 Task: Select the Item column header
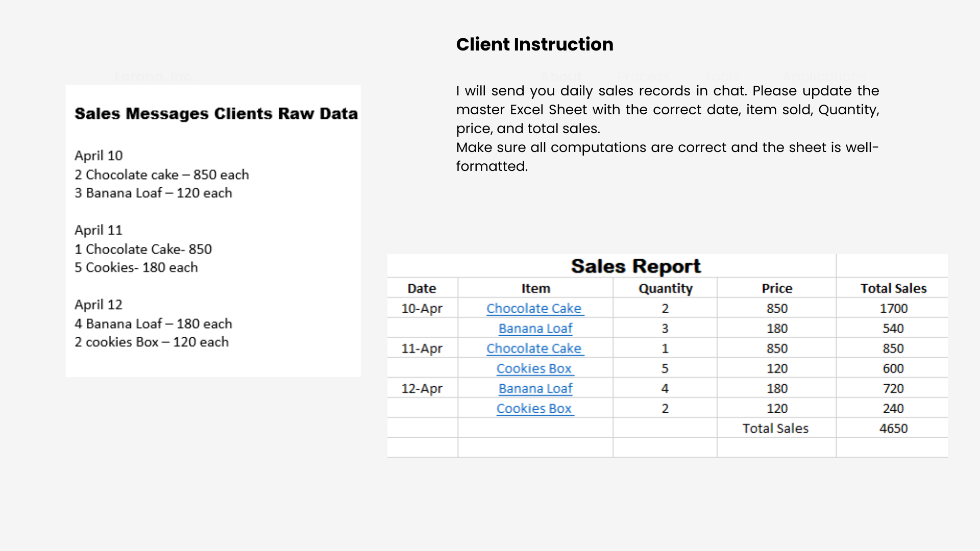(x=535, y=288)
